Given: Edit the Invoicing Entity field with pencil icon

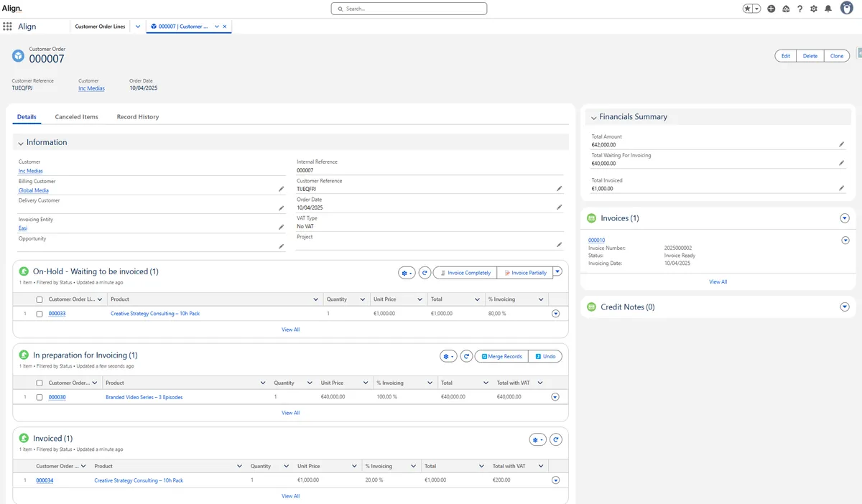Looking at the screenshot, I should point(282,227).
